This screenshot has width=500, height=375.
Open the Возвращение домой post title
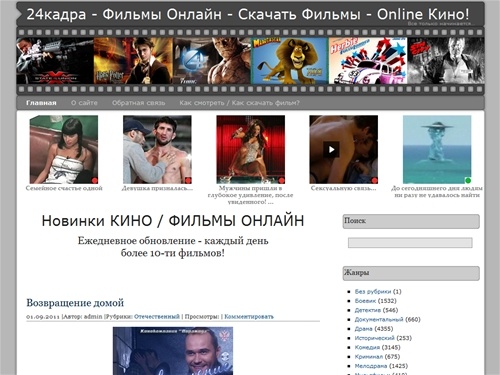pos(75,303)
